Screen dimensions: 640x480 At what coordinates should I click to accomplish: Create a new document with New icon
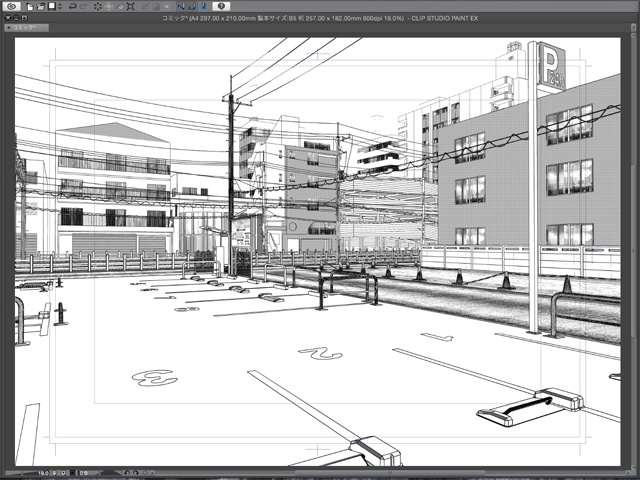click(x=30, y=7)
